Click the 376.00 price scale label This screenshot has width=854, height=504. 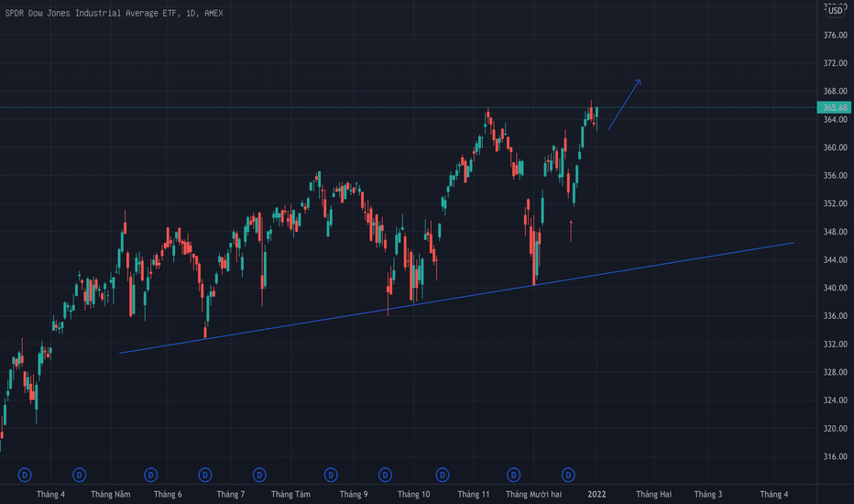[x=835, y=35]
